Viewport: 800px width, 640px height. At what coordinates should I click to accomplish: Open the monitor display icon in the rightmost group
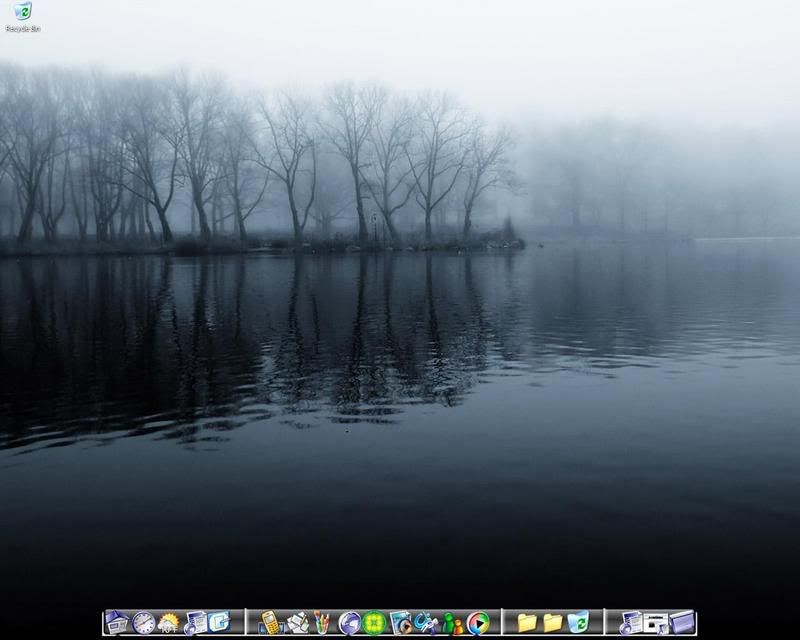point(656,621)
